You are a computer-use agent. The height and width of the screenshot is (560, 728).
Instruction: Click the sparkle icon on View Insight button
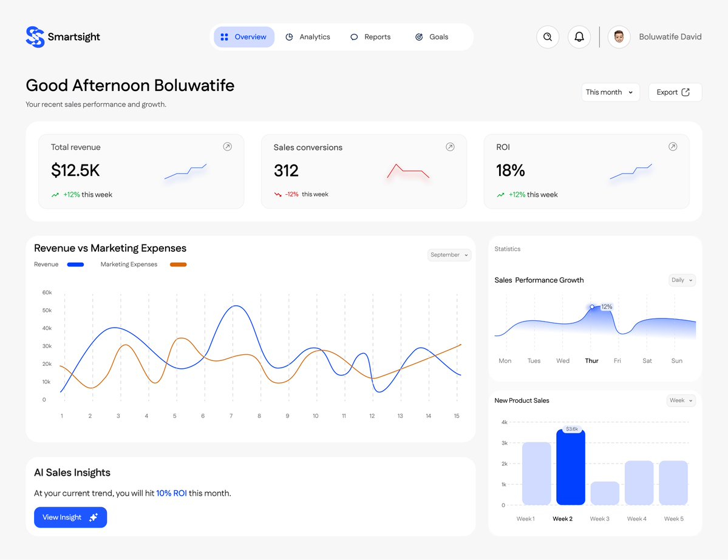93,518
